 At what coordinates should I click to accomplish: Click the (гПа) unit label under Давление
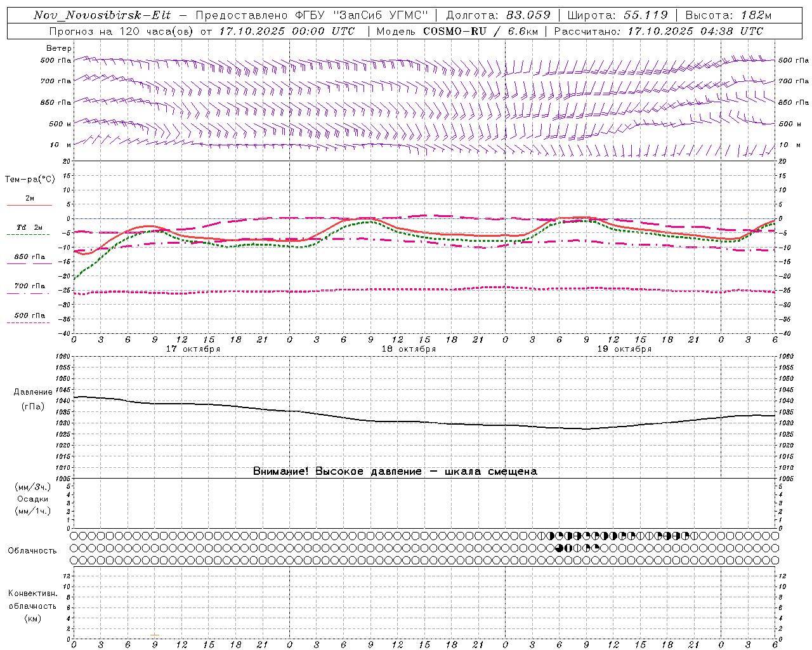(33, 407)
